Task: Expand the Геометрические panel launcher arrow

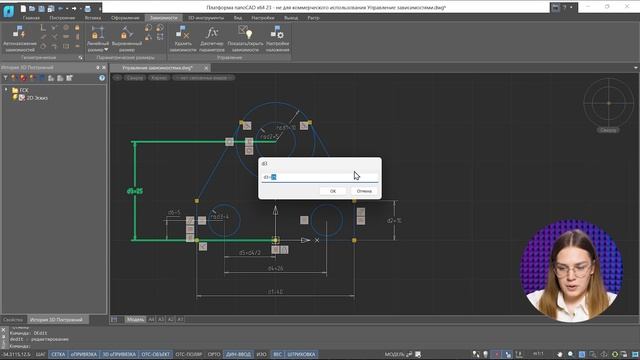Action: pyautogui.click(x=80, y=58)
